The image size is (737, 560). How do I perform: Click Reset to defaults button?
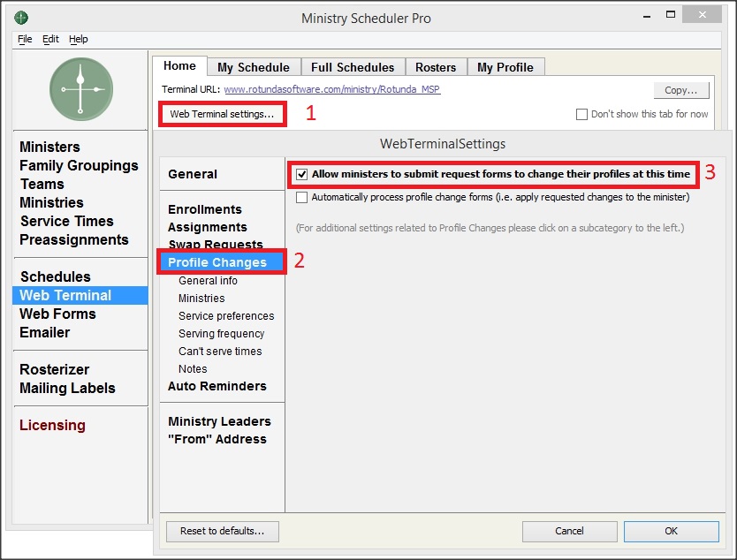coord(222,531)
